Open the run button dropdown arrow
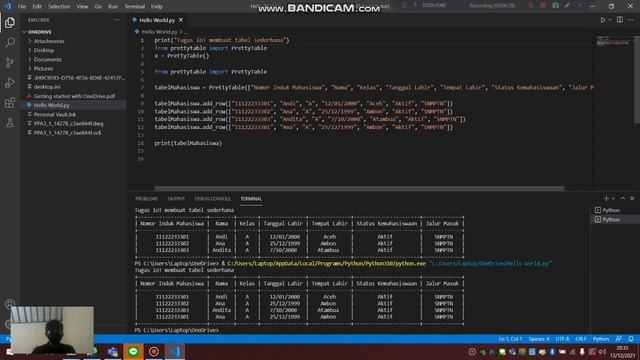 [x=610, y=20]
